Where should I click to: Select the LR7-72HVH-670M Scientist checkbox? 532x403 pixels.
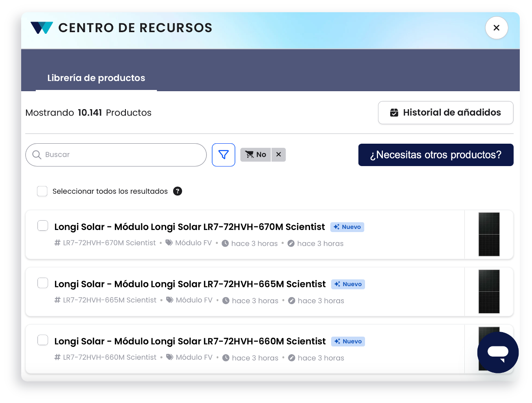pyautogui.click(x=43, y=226)
